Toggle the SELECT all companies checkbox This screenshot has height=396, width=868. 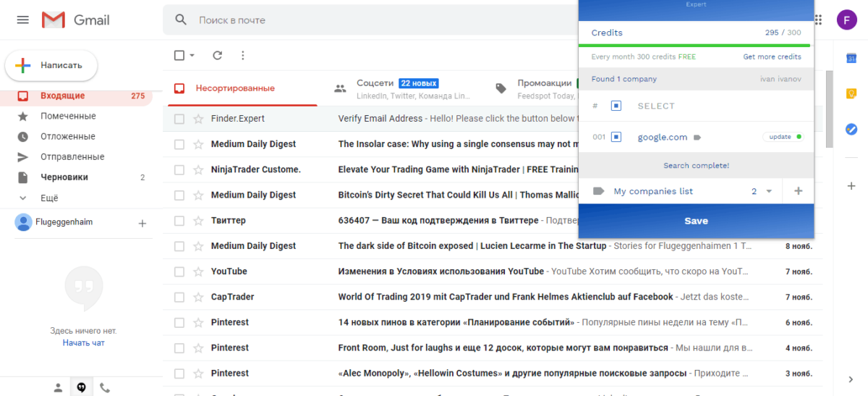click(x=616, y=106)
